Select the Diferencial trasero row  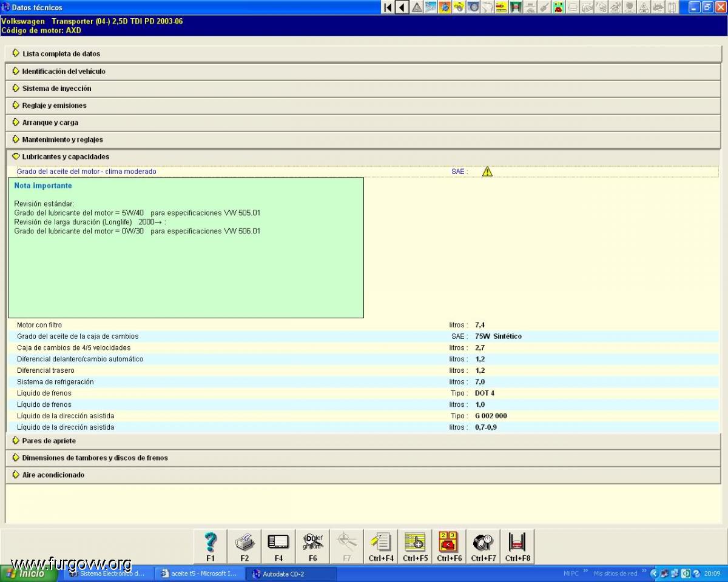(363, 370)
